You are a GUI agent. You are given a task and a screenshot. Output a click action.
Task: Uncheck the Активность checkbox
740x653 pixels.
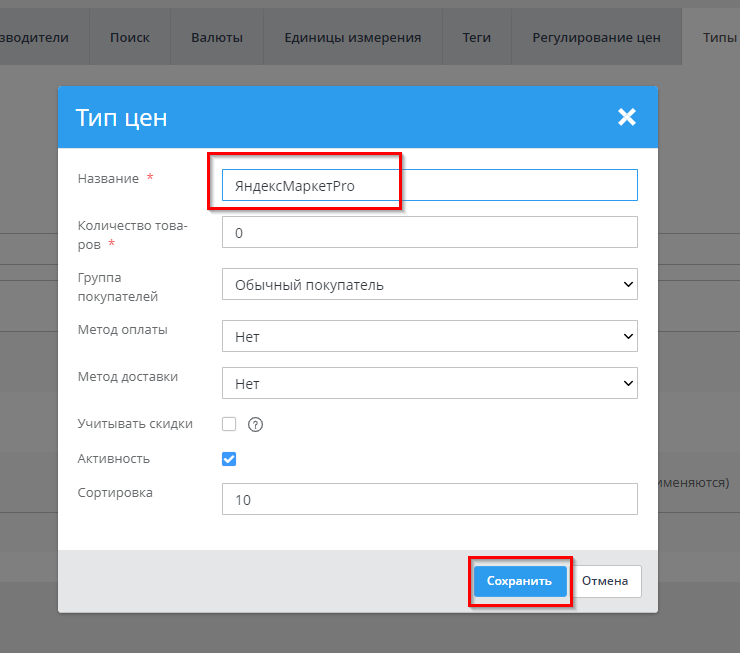[x=229, y=459]
